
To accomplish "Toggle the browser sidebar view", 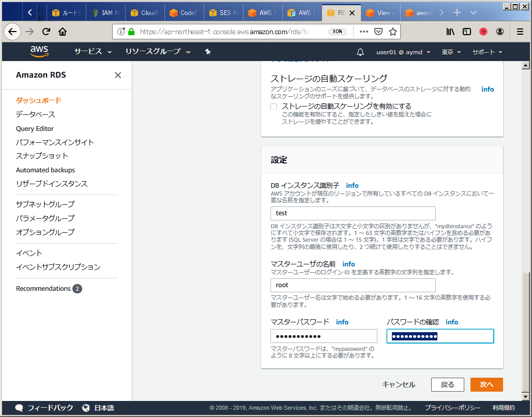I will pos(467,32).
